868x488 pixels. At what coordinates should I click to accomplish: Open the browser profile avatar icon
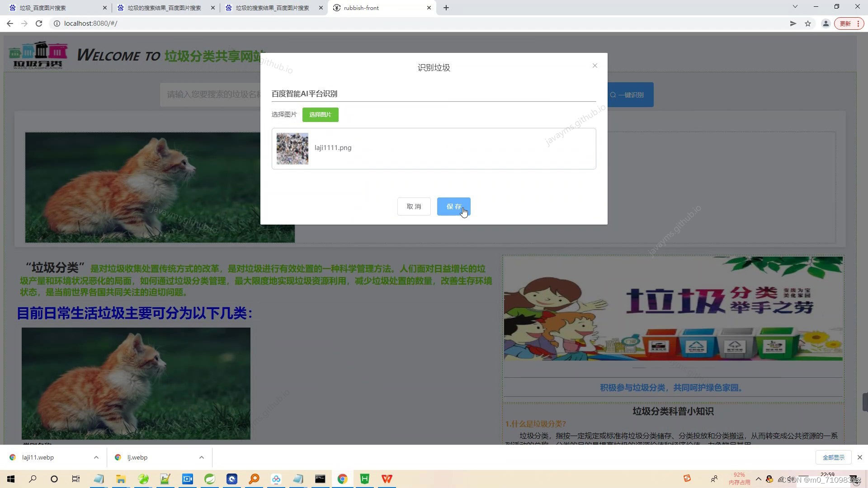pyautogui.click(x=826, y=23)
